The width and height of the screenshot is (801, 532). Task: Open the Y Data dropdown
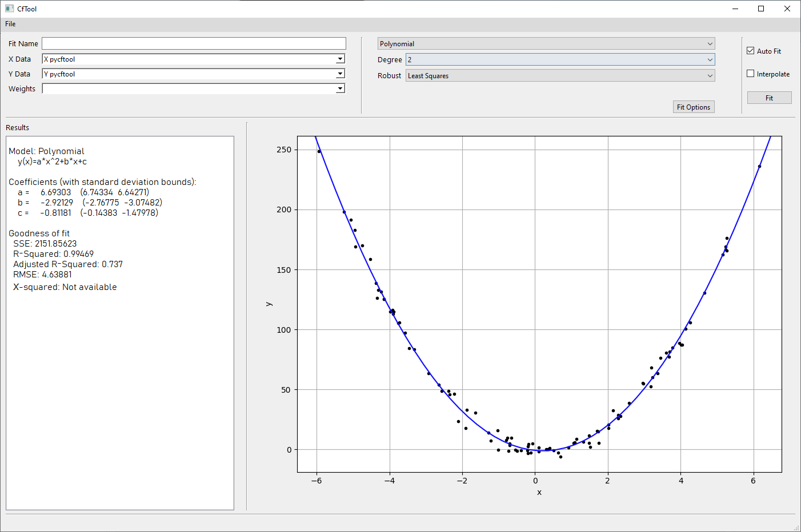tap(340, 74)
